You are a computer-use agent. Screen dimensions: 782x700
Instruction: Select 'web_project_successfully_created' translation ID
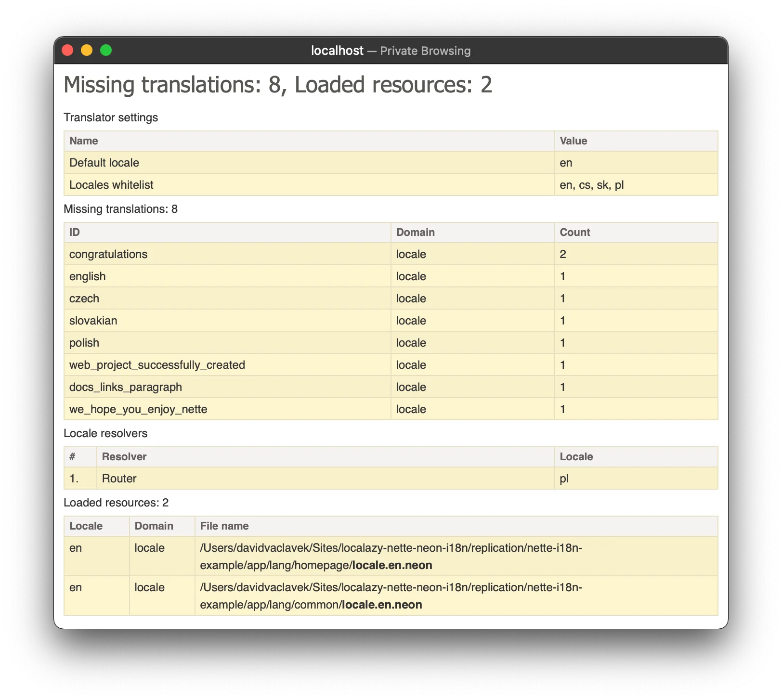click(157, 365)
